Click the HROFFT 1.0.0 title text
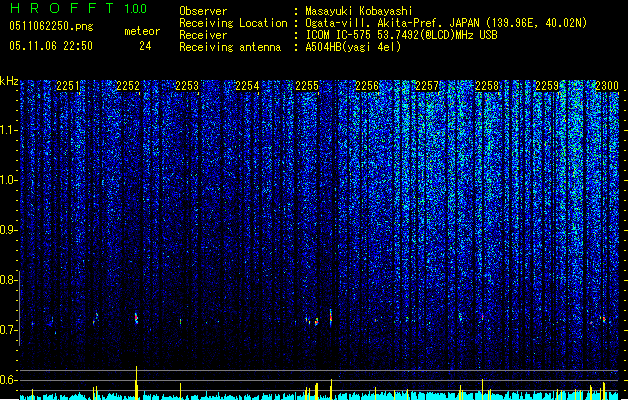Viewport: 629px width, 400px height. click(79, 8)
